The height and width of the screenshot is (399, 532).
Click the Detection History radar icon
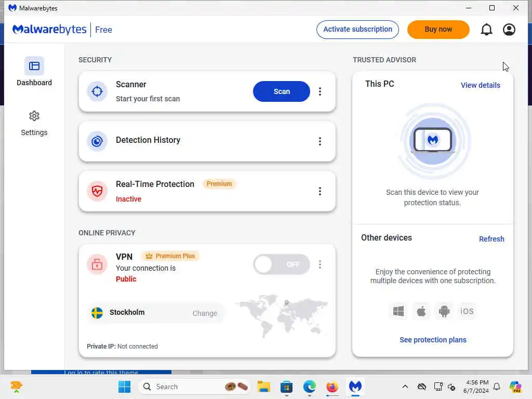[x=97, y=141]
